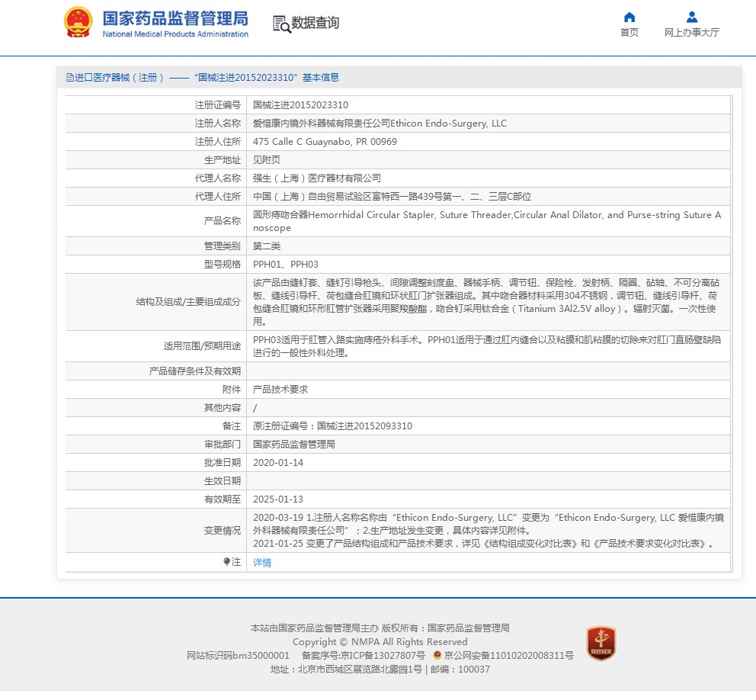This screenshot has height=700, width=756.
Task: Select the 管理类别 row label
Action: [x=223, y=246]
